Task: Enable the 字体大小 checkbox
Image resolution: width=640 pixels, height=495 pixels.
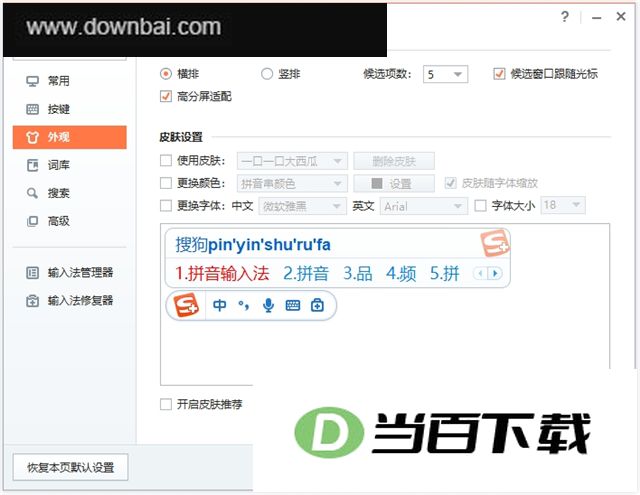Action: tap(480, 205)
